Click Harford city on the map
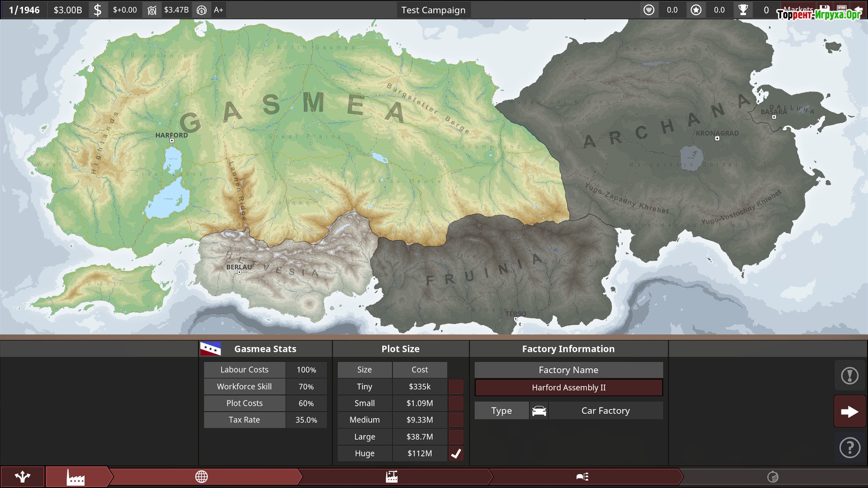The image size is (868, 488). 172,141
